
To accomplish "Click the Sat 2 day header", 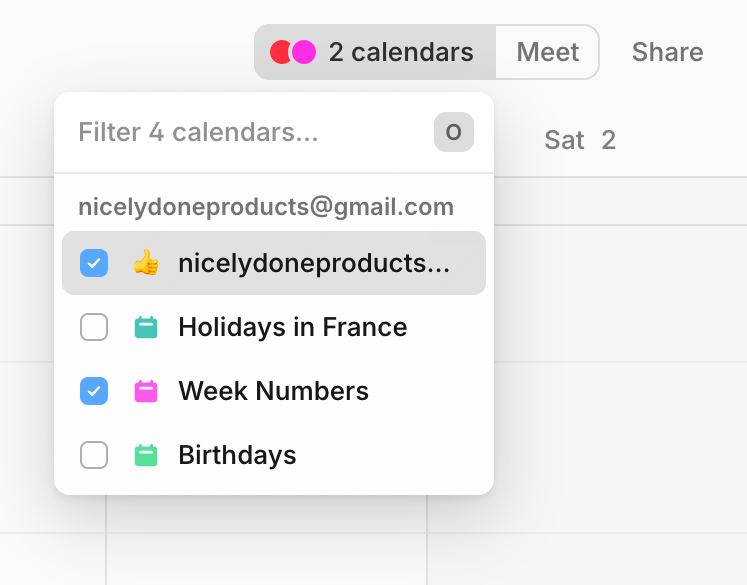I will click(x=579, y=141).
